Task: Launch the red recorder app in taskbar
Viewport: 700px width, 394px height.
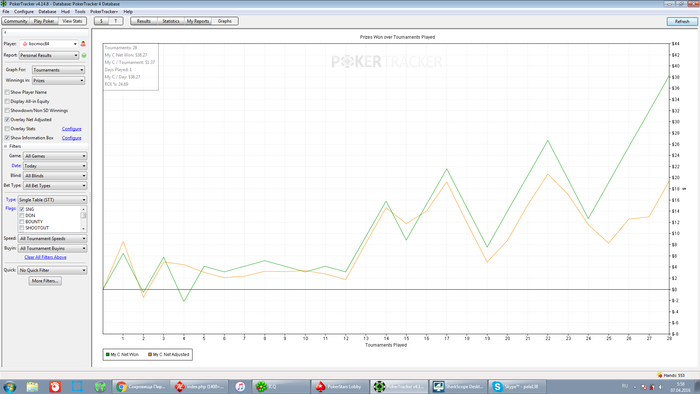Action: (54, 386)
